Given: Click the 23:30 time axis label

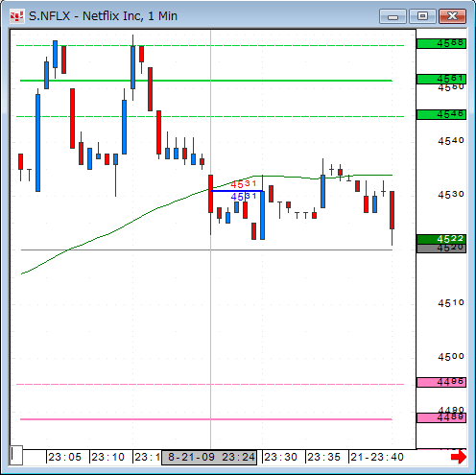Looking at the screenshot, I should coord(281,457).
